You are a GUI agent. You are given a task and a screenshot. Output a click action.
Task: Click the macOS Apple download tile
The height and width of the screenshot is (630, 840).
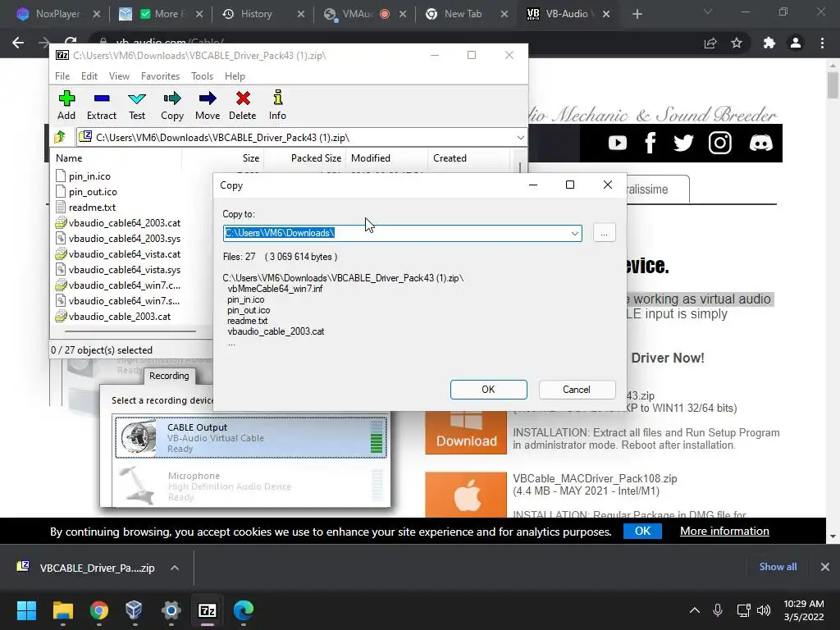(x=466, y=495)
